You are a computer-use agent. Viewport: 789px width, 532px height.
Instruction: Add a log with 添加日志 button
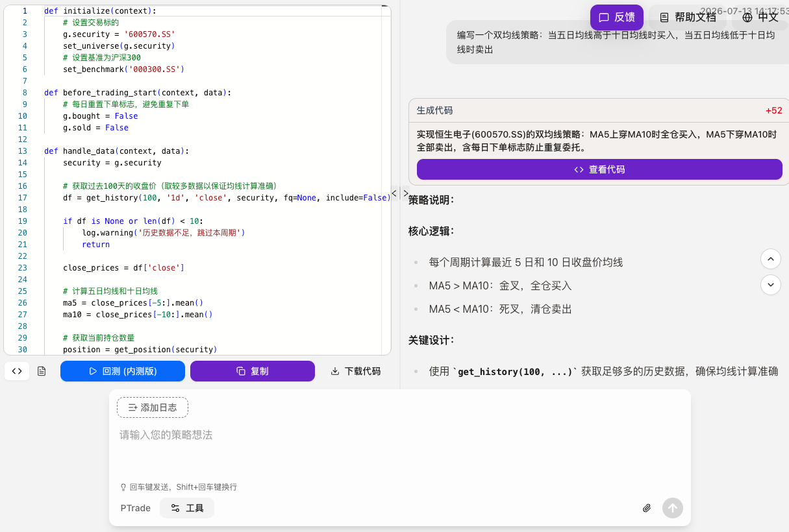(153, 407)
